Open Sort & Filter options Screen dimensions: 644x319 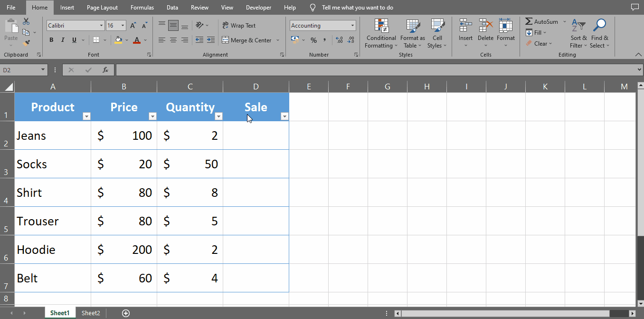click(x=578, y=33)
